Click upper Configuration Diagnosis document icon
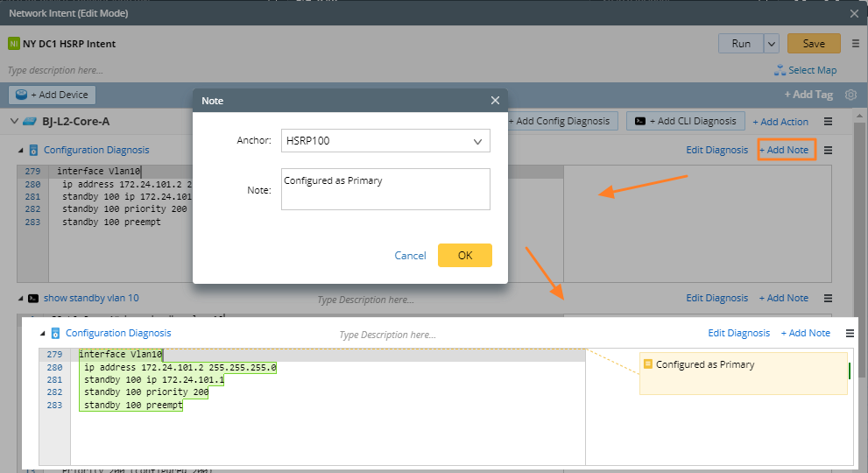 tap(33, 150)
